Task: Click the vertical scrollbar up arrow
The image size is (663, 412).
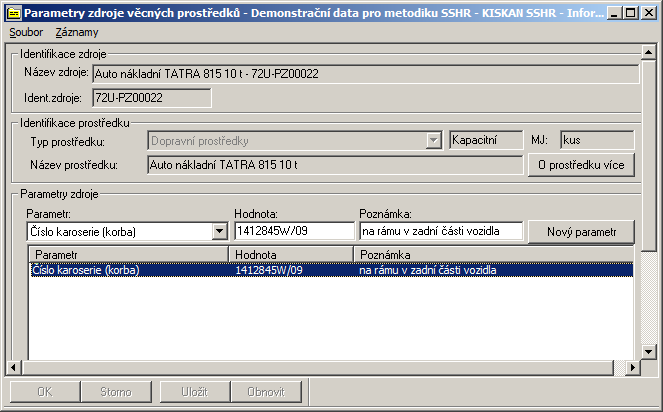Action: click(648, 52)
